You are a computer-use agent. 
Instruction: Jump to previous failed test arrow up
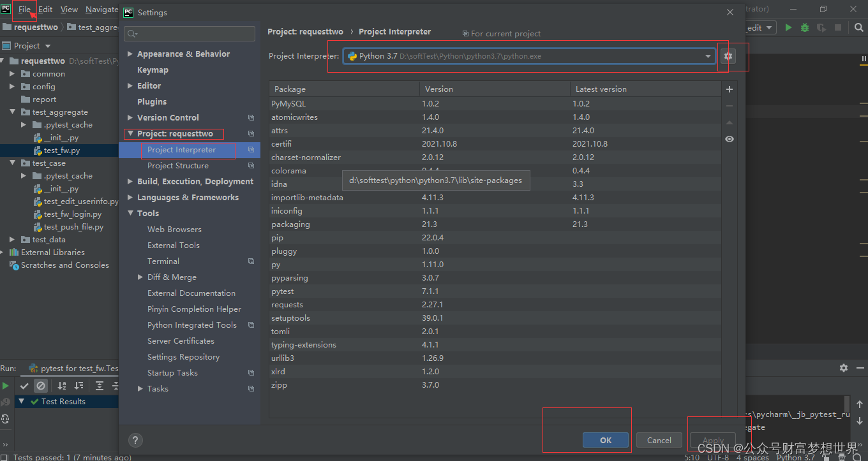pyautogui.click(x=860, y=404)
